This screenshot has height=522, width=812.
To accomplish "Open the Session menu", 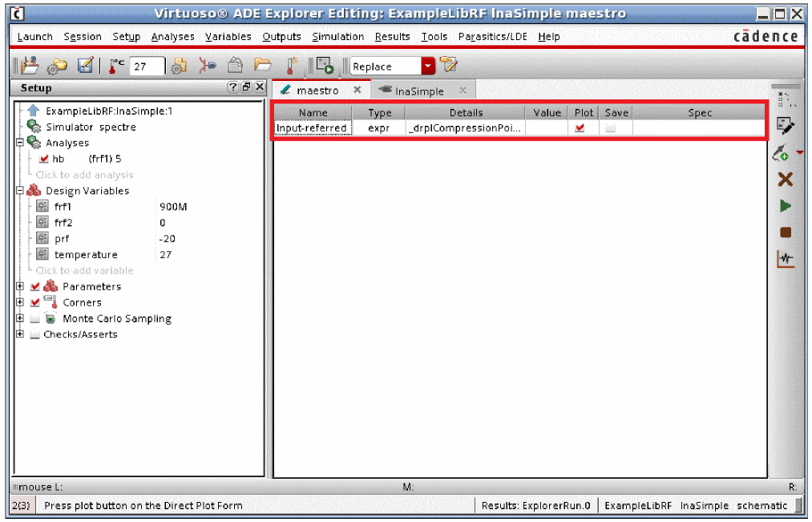I will click(83, 37).
